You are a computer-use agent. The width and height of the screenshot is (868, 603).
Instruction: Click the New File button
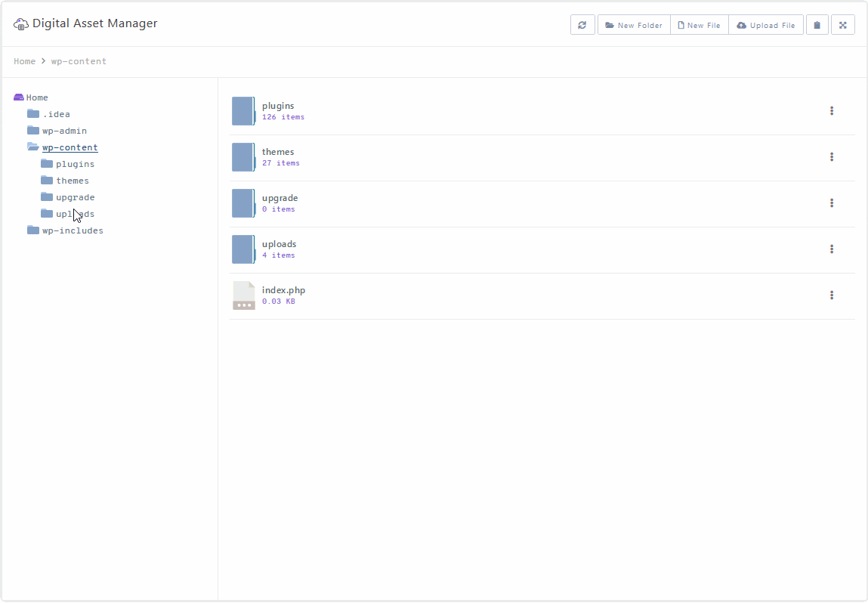tap(700, 25)
